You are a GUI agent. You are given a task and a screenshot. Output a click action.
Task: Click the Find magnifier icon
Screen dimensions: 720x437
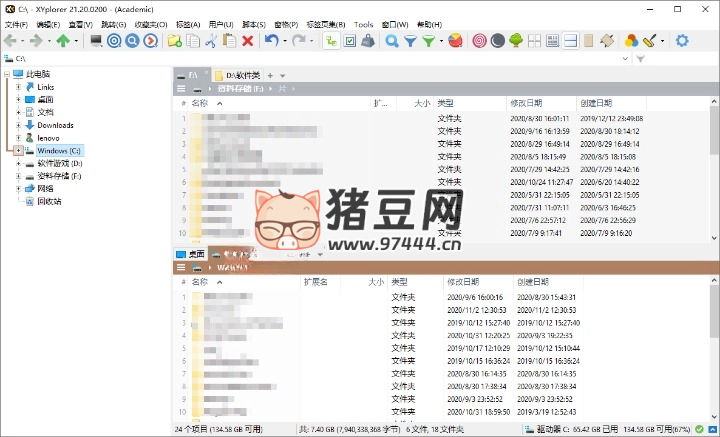coord(392,41)
